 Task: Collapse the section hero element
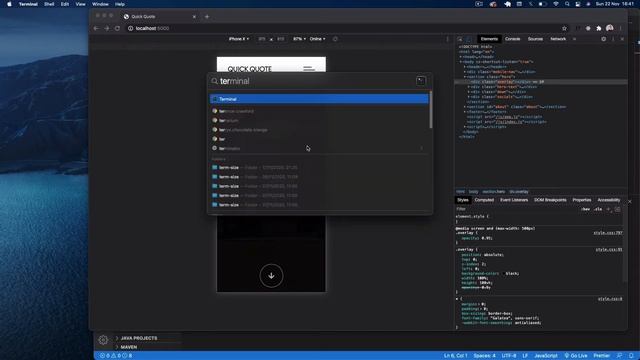[465, 77]
